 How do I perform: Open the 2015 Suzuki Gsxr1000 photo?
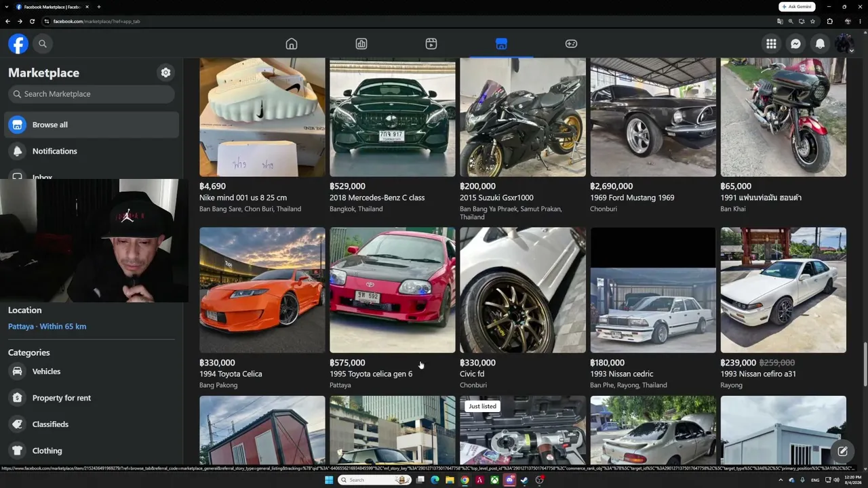pos(523,117)
